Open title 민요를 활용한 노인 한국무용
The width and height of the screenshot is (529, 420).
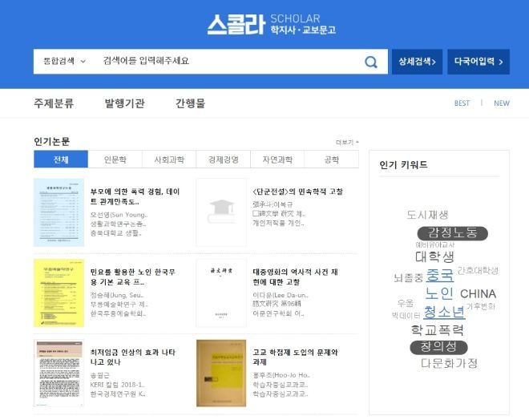pos(132,277)
